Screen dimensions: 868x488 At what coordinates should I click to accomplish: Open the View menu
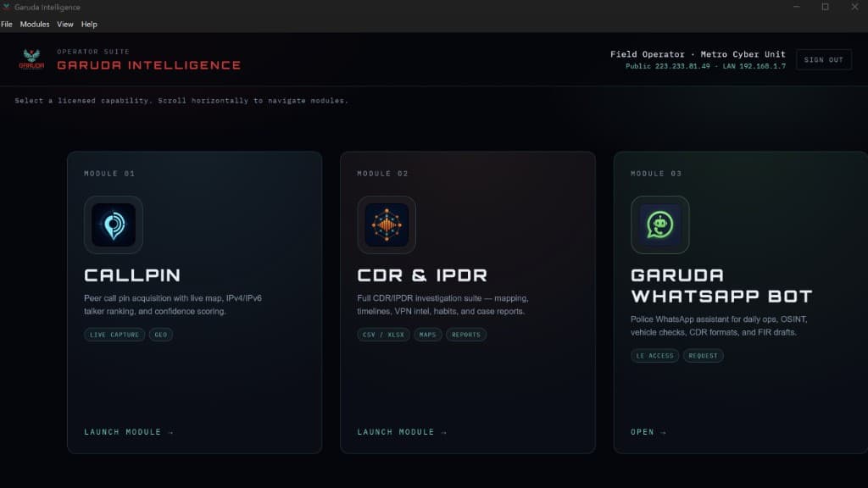[x=64, y=25]
